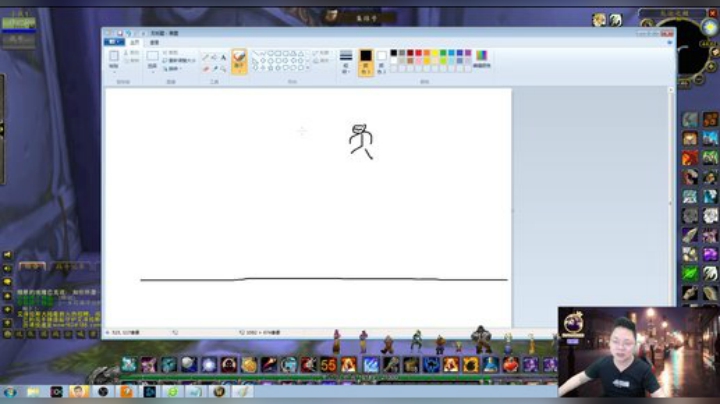This screenshot has width=720, height=404.
Task: Select the Text tool marked A
Action: 223,57
